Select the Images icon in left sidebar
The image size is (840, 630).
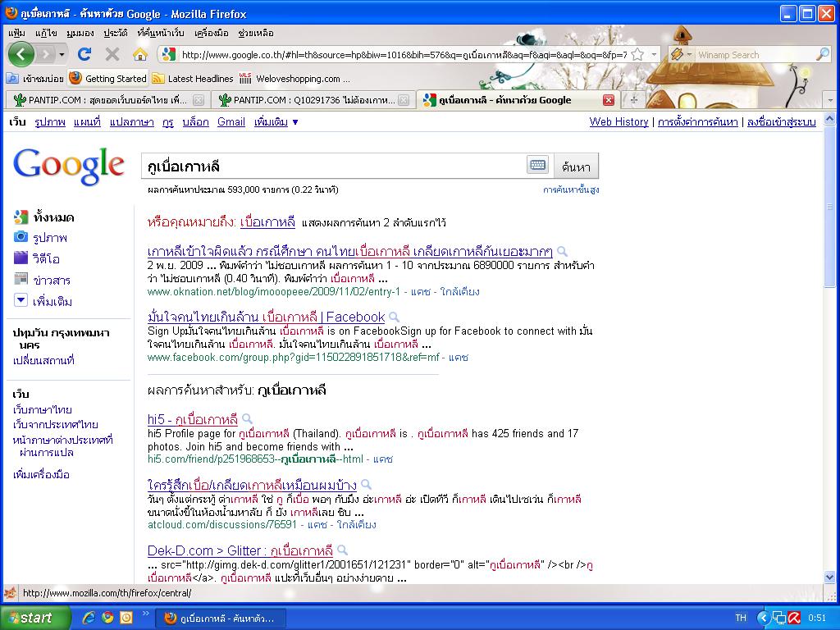tap(21, 237)
